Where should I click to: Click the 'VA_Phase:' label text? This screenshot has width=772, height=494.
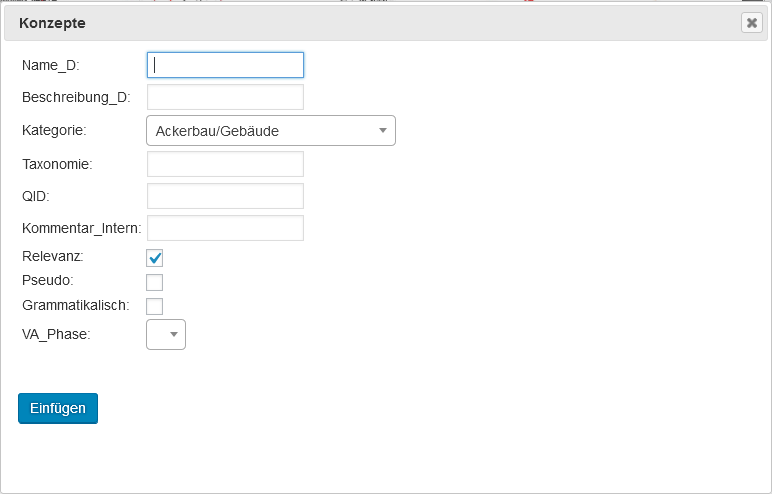point(56,334)
